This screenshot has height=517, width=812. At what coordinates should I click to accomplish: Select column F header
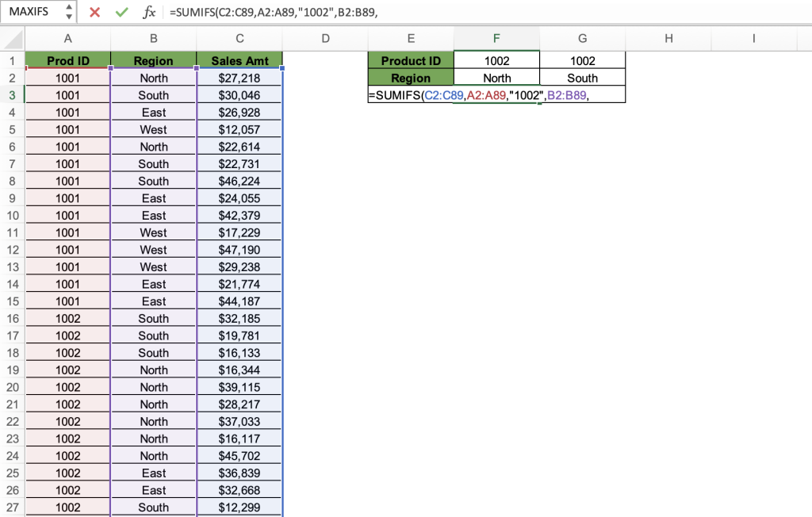pos(496,38)
